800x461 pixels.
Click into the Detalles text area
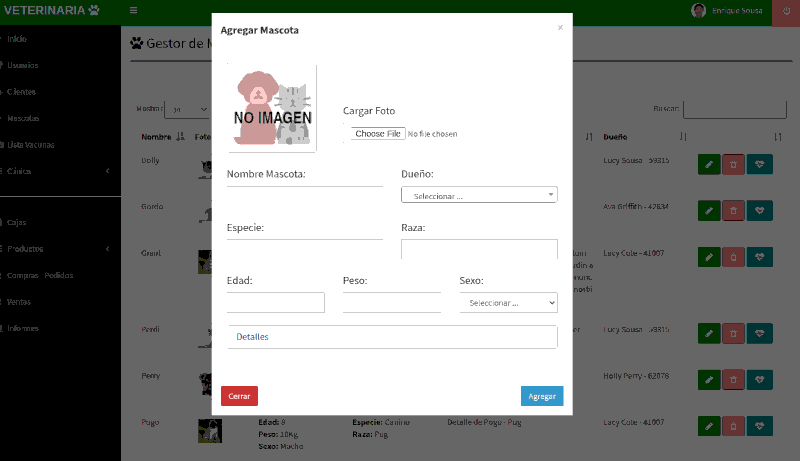click(392, 337)
